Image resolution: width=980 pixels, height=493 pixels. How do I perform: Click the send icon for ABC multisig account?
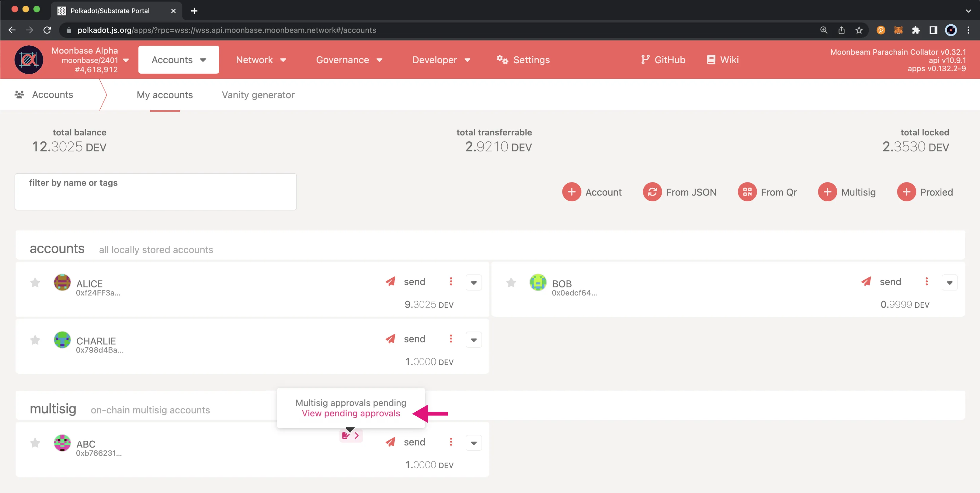point(390,442)
